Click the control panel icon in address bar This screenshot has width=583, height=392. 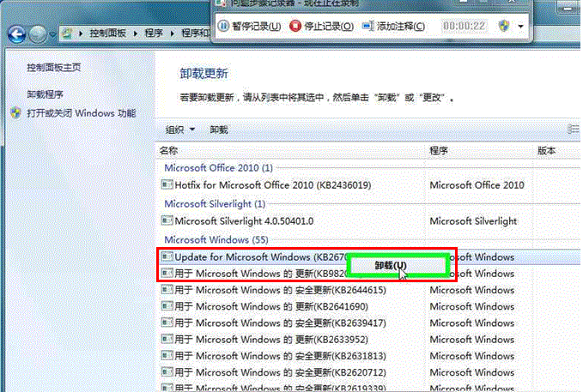67,33
